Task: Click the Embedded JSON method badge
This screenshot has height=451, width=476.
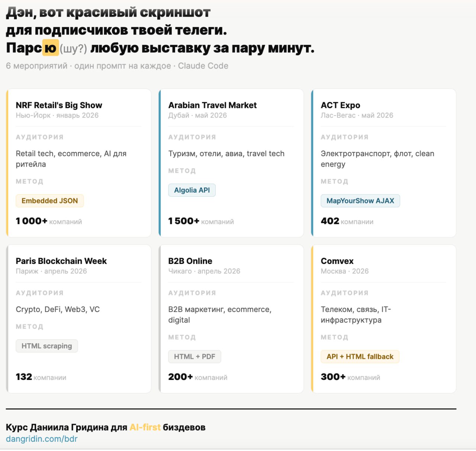Action: point(49,201)
